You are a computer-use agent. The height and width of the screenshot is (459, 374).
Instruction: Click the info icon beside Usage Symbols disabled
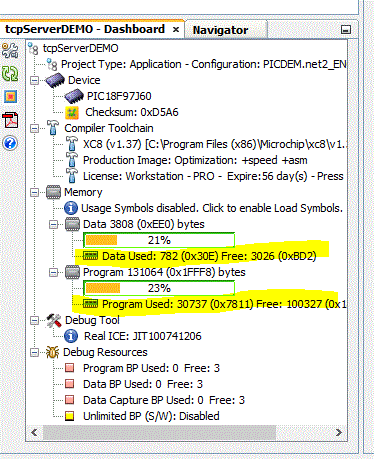tap(71, 208)
